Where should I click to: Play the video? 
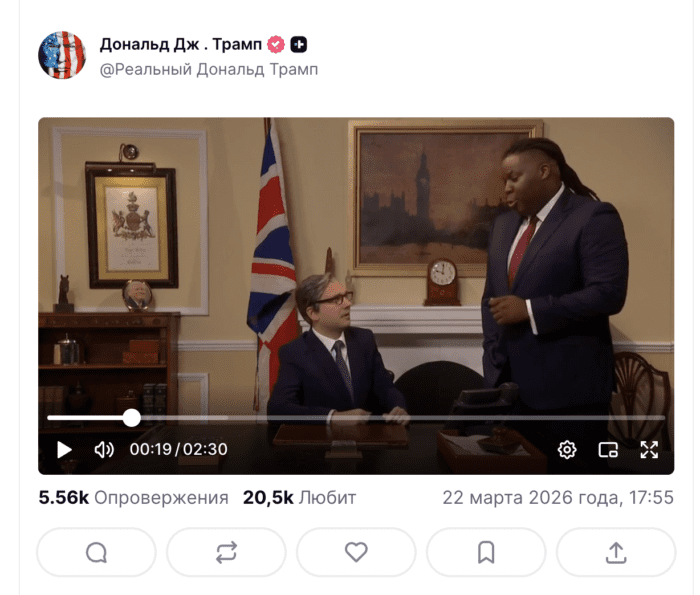[64, 449]
